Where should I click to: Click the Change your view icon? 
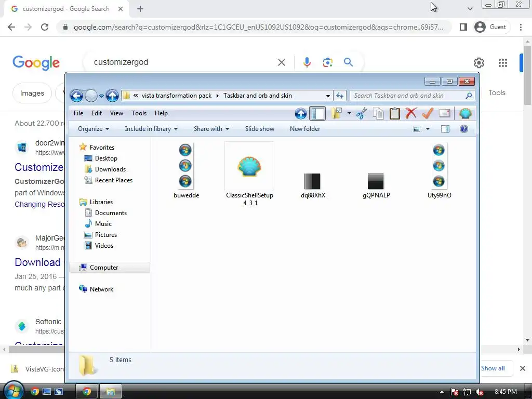pos(417,129)
